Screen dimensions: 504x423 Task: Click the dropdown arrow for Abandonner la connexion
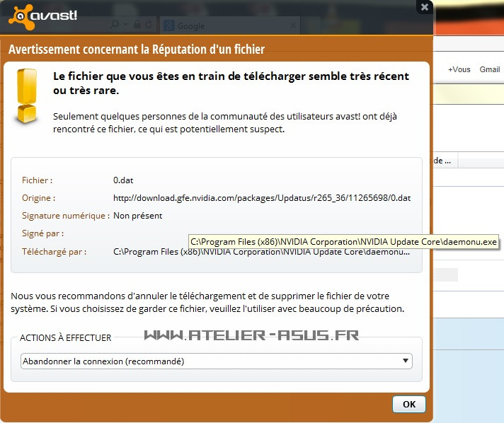pos(406,361)
